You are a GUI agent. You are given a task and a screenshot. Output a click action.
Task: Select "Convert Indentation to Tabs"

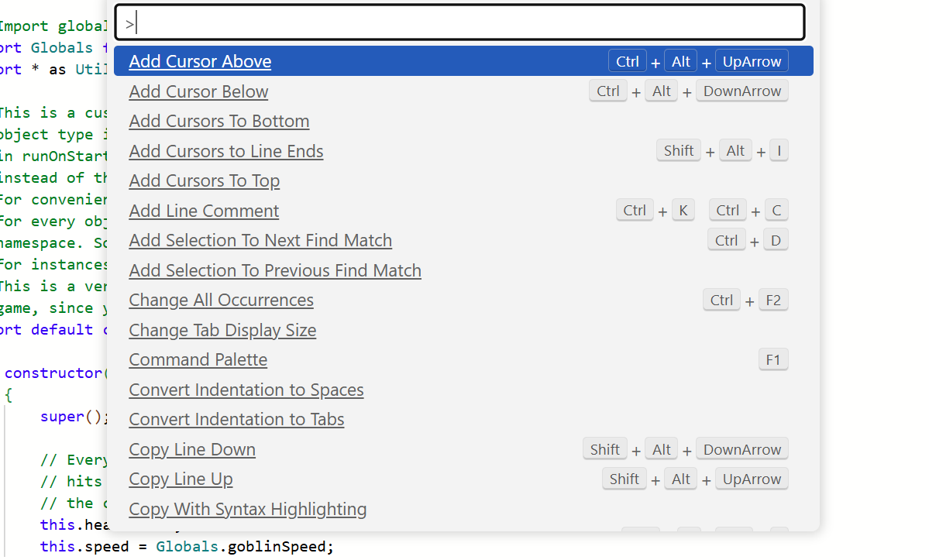coord(236,419)
